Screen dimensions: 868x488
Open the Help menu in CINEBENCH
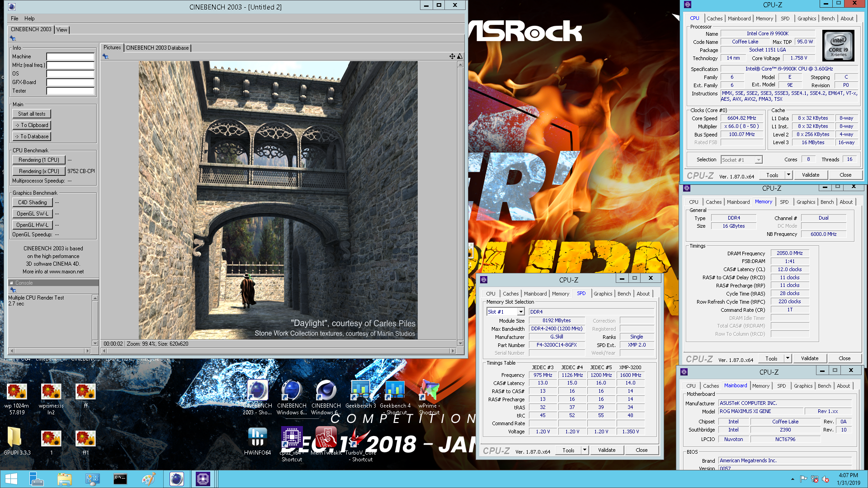29,19
